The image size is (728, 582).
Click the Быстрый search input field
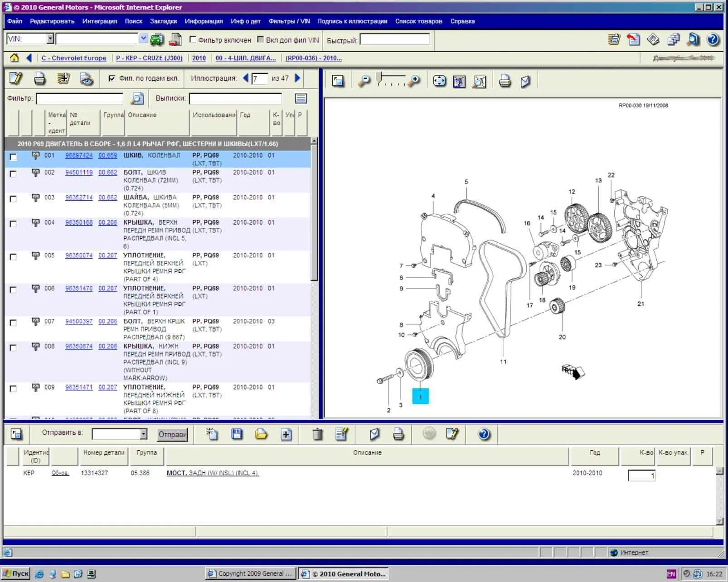click(394, 40)
